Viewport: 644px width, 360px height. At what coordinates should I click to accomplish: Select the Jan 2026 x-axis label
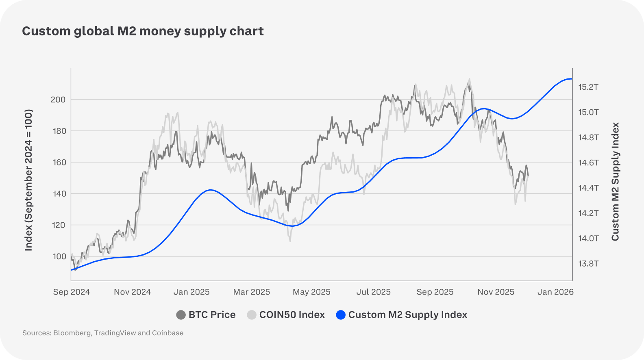point(555,292)
